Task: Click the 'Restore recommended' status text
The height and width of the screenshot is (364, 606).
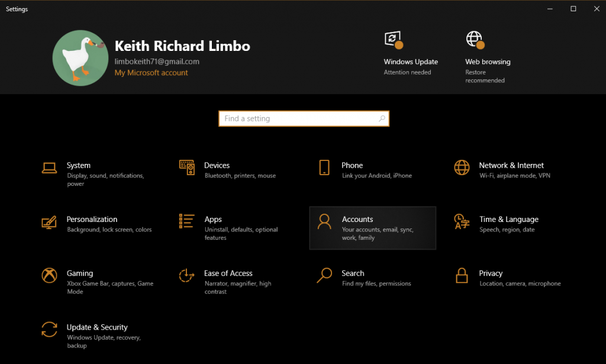Action: [x=485, y=76]
